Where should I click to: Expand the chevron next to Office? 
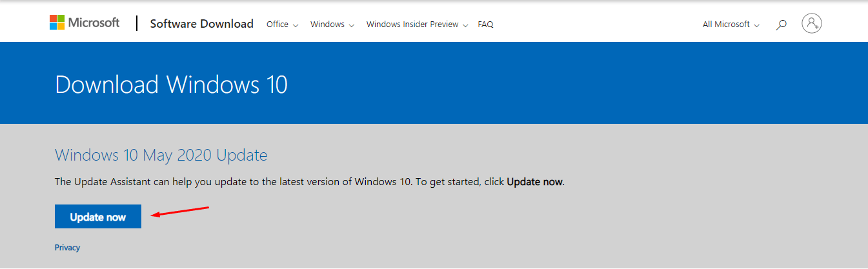(296, 25)
